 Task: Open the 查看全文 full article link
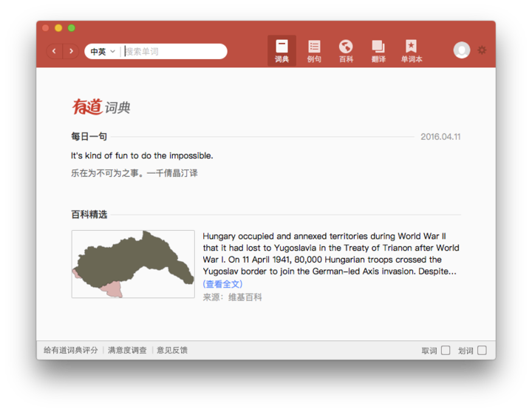[222, 284]
